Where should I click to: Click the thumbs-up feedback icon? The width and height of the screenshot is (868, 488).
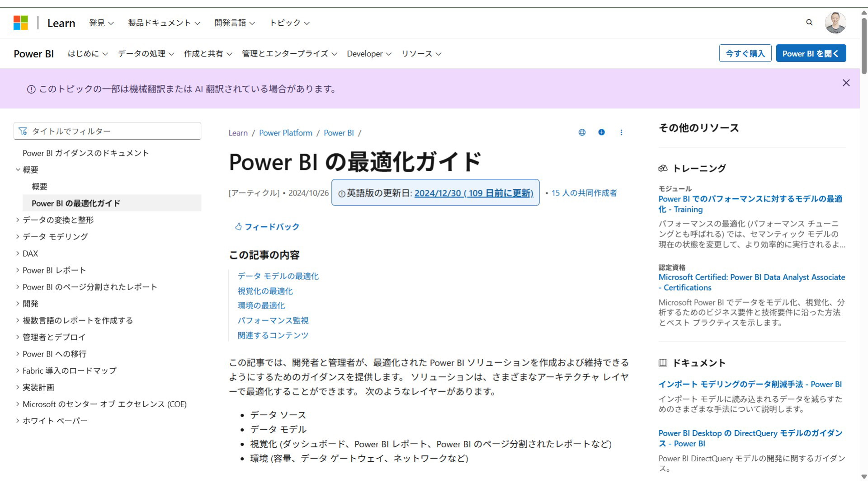pyautogui.click(x=238, y=226)
